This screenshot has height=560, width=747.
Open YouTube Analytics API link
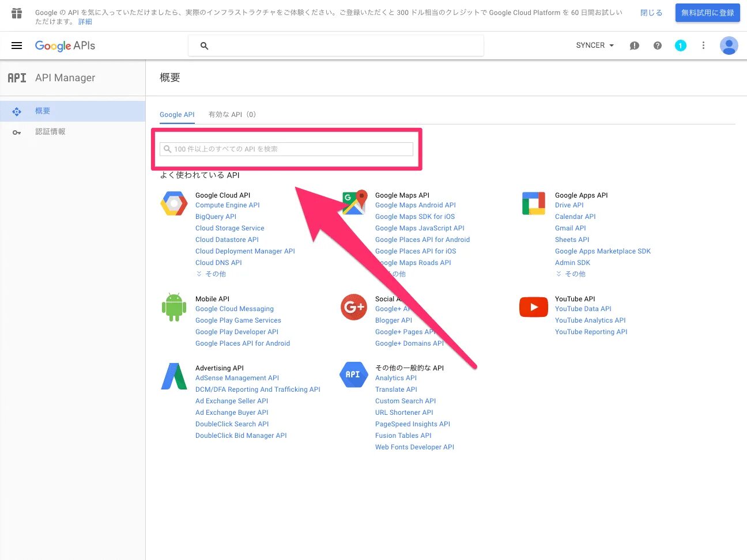590,320
